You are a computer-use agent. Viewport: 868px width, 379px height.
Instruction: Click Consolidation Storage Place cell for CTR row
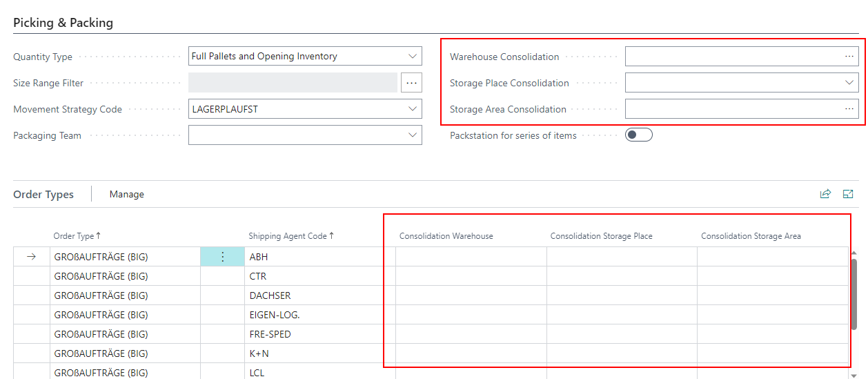[x=621, y=276]
